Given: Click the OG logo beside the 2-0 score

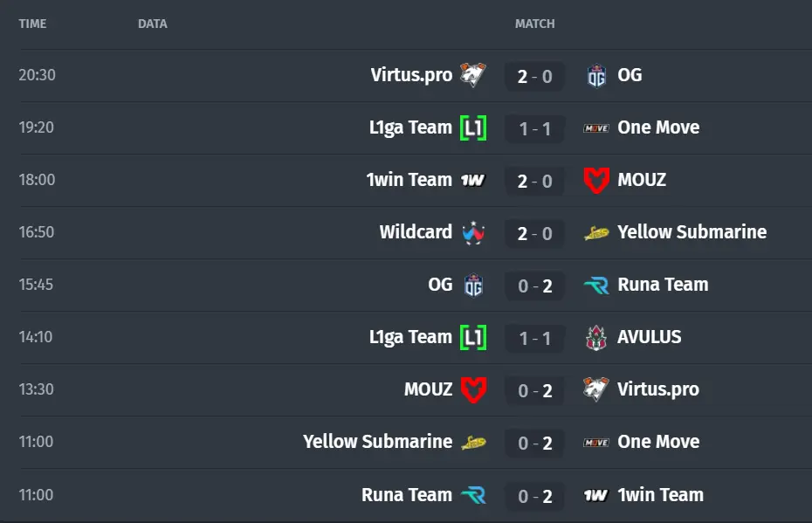Looking at the screenshot, I should (x=596, y=76).
